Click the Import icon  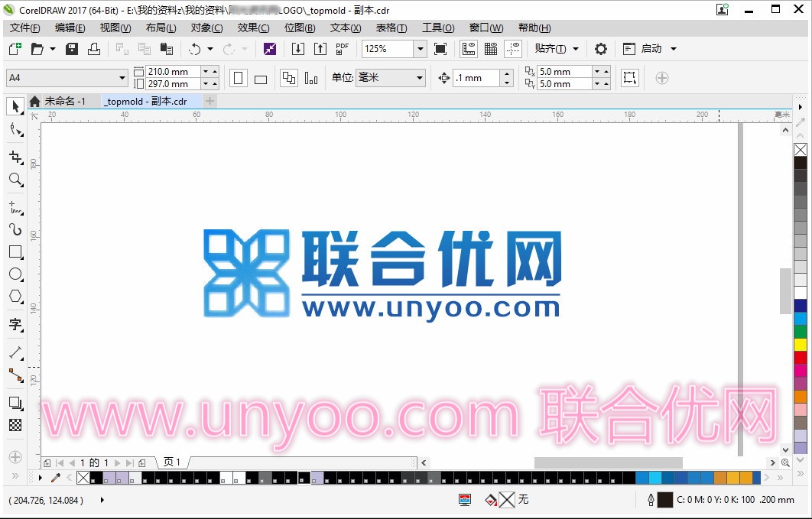297,49
